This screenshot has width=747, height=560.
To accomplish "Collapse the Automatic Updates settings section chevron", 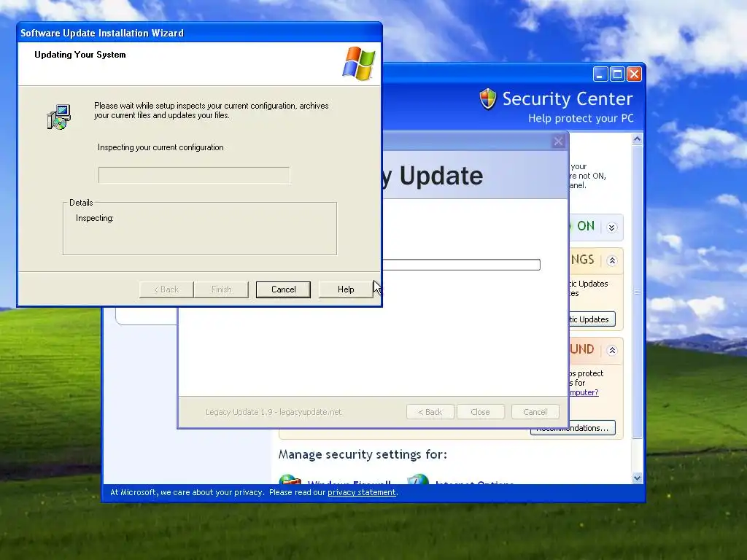I will pyautogui.click(x=612, y=261).
